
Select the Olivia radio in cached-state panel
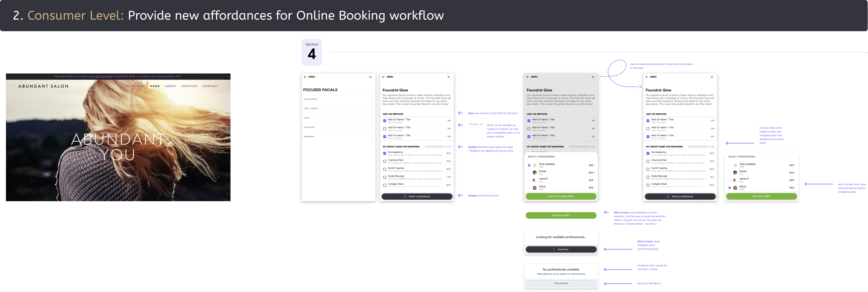(730, 187)
